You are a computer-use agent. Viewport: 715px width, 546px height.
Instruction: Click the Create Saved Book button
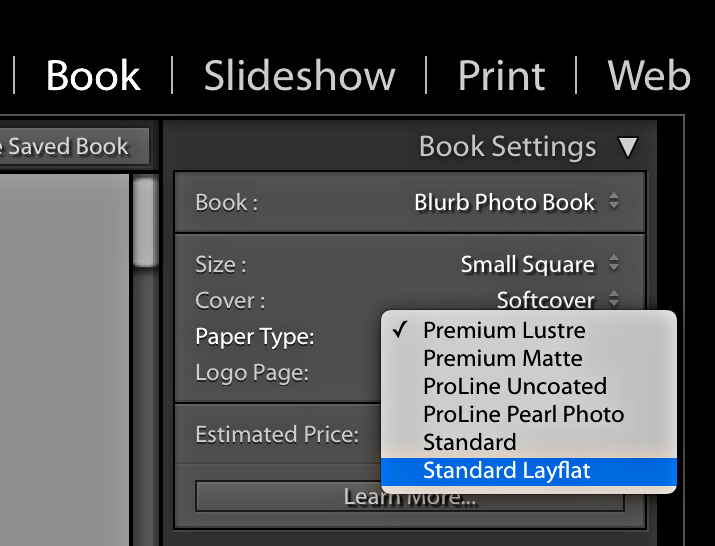[x=72, y=147]
